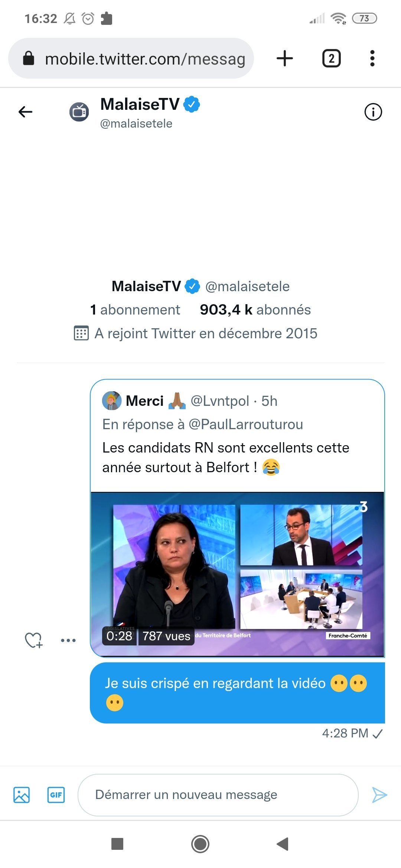Open the @malaisetele profile link

tap(247, 286)
